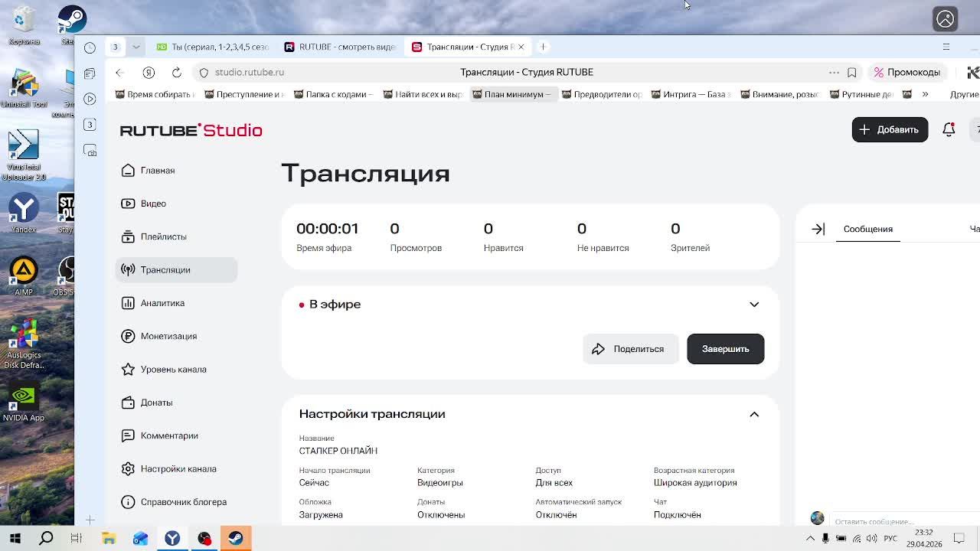Open the tab list dropdown arrow
Viewport: 980px width, 551px height.
(136, 47)
